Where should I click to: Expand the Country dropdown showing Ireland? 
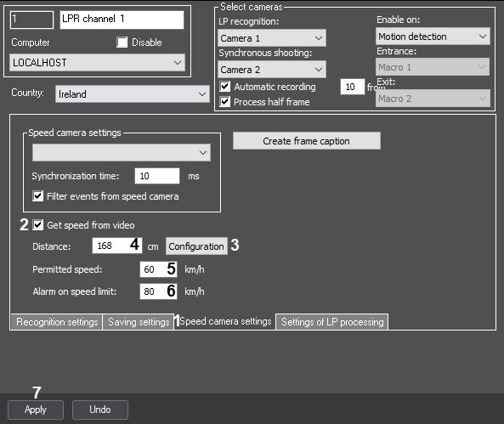point(132,93)
